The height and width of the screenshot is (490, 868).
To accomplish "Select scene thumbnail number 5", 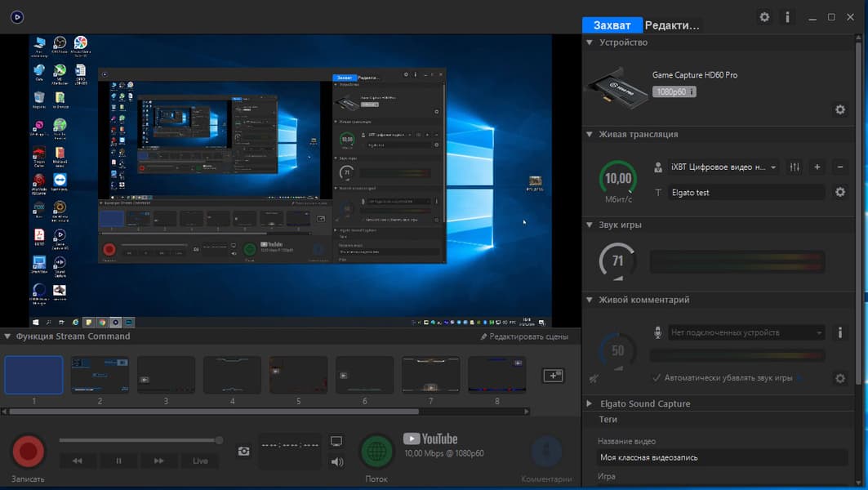I will point(298,376).
